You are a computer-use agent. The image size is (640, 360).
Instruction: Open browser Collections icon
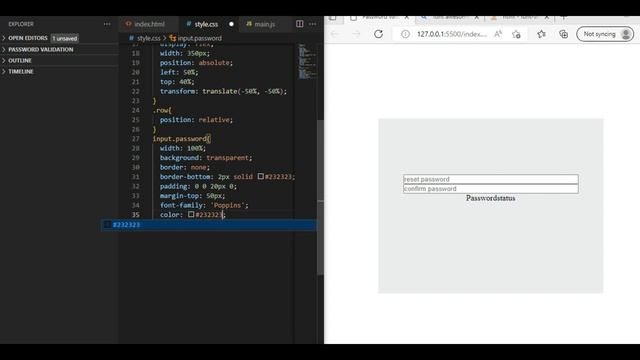pyautogui.click(x=564, y=34)
